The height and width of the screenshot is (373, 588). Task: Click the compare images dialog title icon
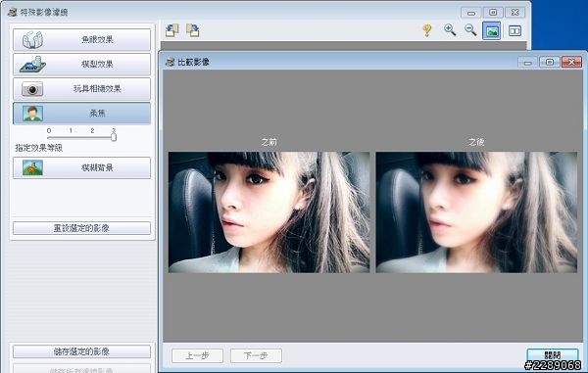[x=171, y=63]
